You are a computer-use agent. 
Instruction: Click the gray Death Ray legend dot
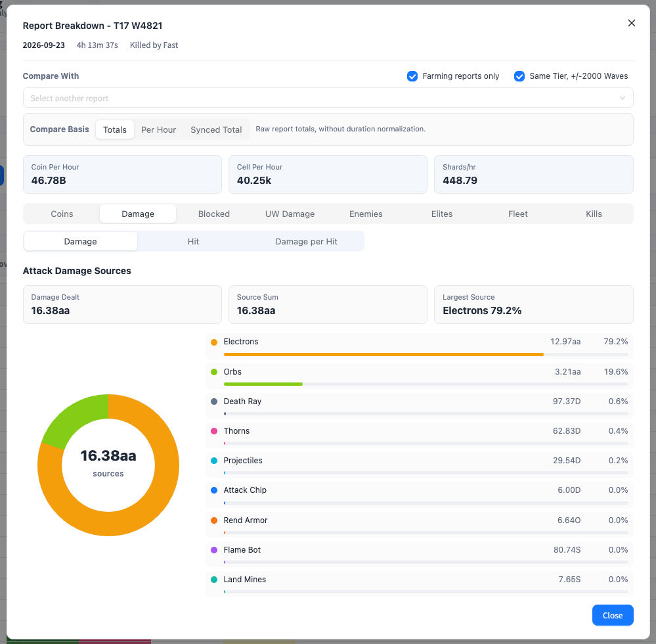(x=214, y=401)
